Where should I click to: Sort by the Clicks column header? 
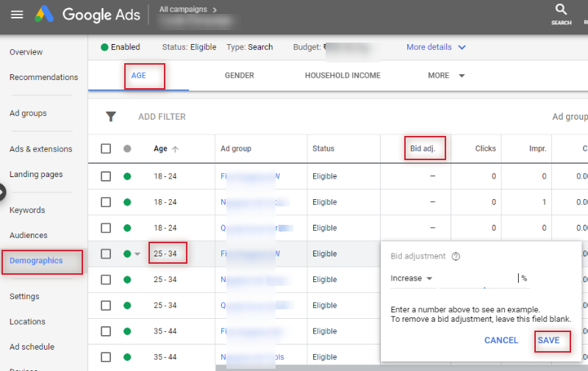tap(485, 148)
